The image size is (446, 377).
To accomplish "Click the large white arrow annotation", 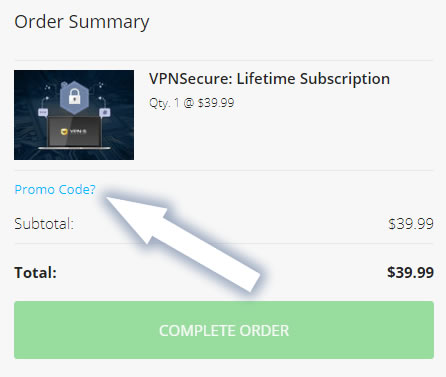I will click(x=183, y=243).
